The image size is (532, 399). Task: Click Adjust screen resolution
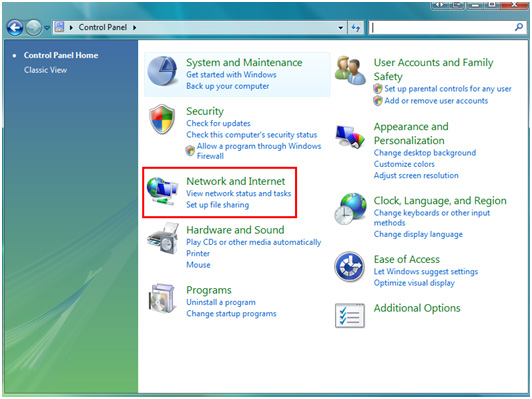tap(416, 175)
